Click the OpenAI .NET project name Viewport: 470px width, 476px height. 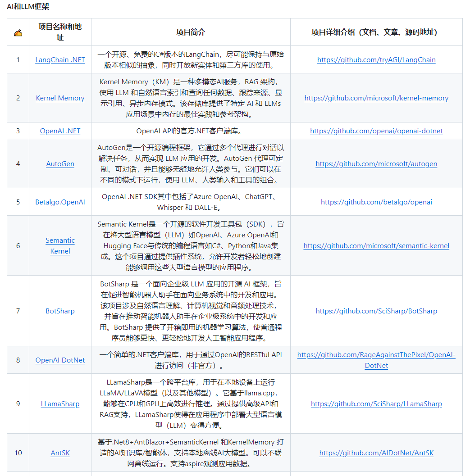coord(60,131)
